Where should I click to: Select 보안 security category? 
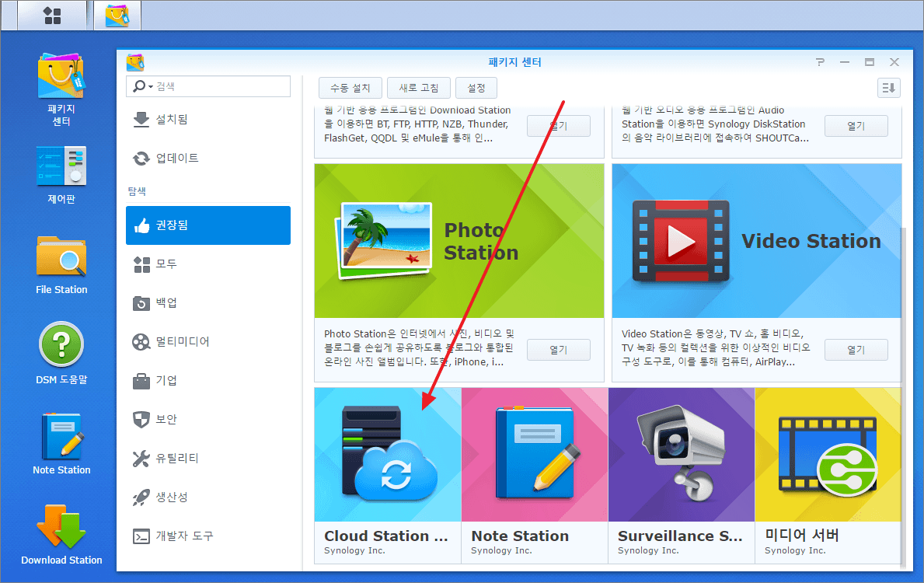pyautogui.click(x=208, y=419)
